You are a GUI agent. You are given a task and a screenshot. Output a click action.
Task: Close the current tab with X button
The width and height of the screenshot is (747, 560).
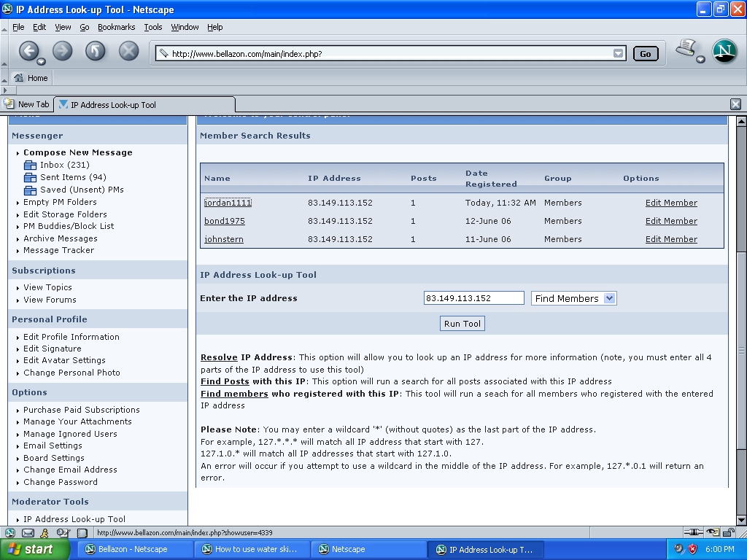point(735,104)
